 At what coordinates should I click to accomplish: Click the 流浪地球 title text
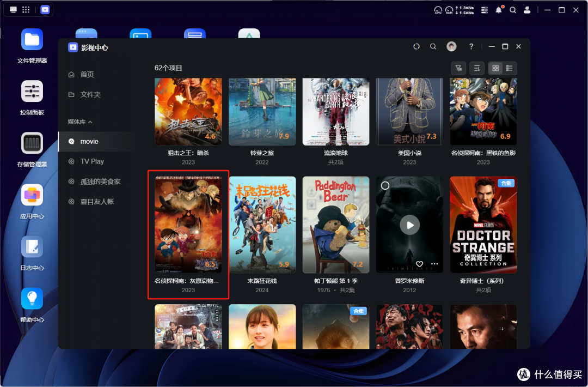pos(335,153)
